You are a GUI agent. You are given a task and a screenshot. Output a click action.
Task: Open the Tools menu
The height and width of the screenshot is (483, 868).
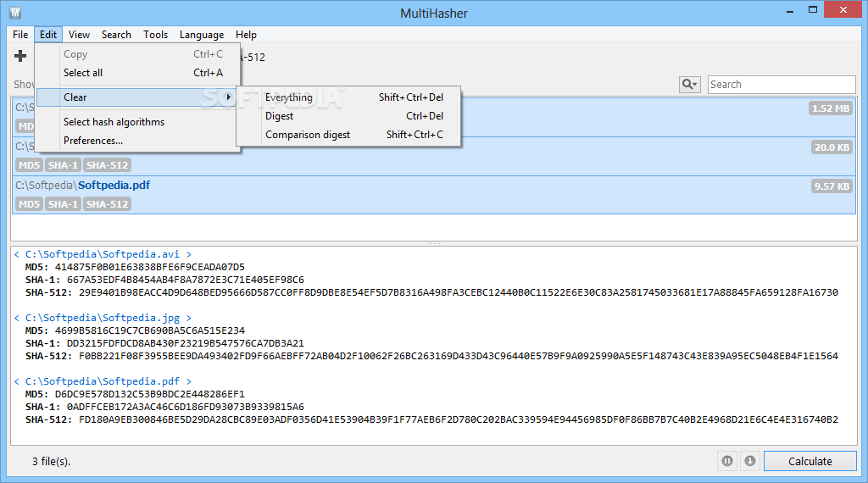[x=156, y=34]
